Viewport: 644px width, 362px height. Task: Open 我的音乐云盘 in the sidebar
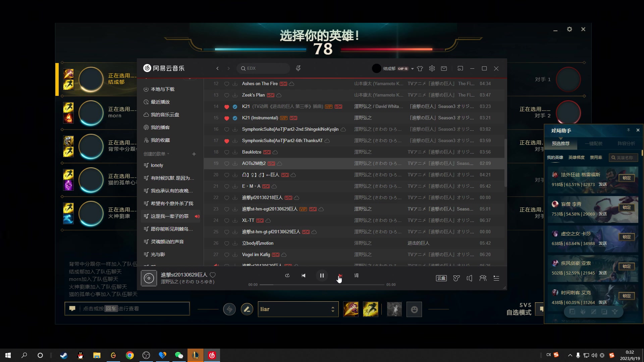point(162,115)
